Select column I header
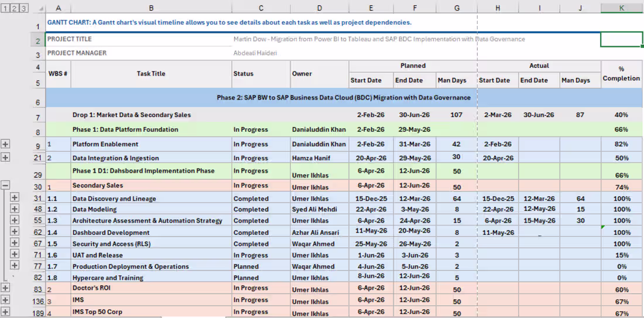The image size is (644, 318). (539, 8)
